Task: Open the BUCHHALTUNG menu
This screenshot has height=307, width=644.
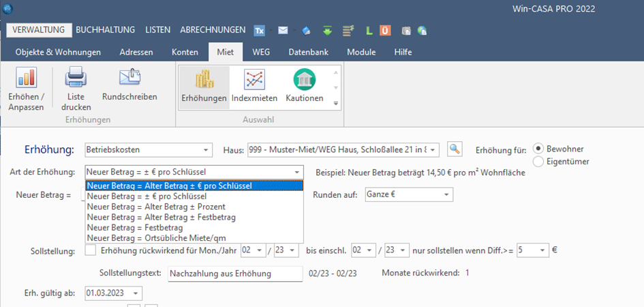Action: (x=105, y=30)
